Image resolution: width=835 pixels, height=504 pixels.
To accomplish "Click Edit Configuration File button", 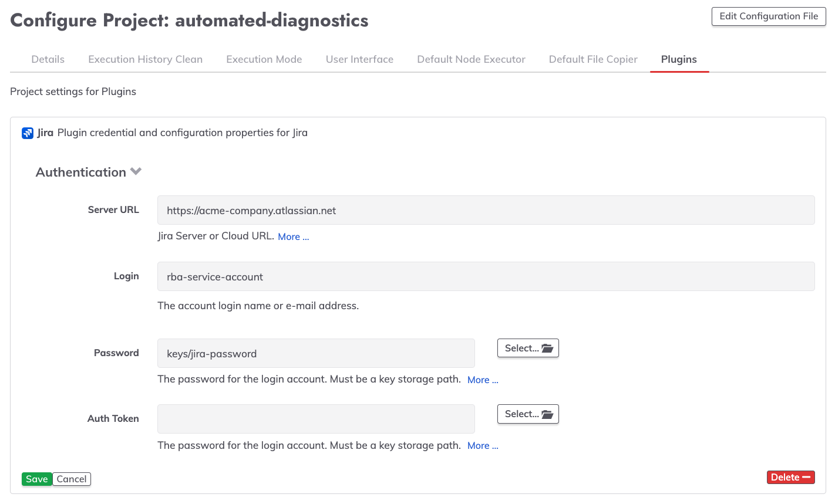I will click(769, 16).
